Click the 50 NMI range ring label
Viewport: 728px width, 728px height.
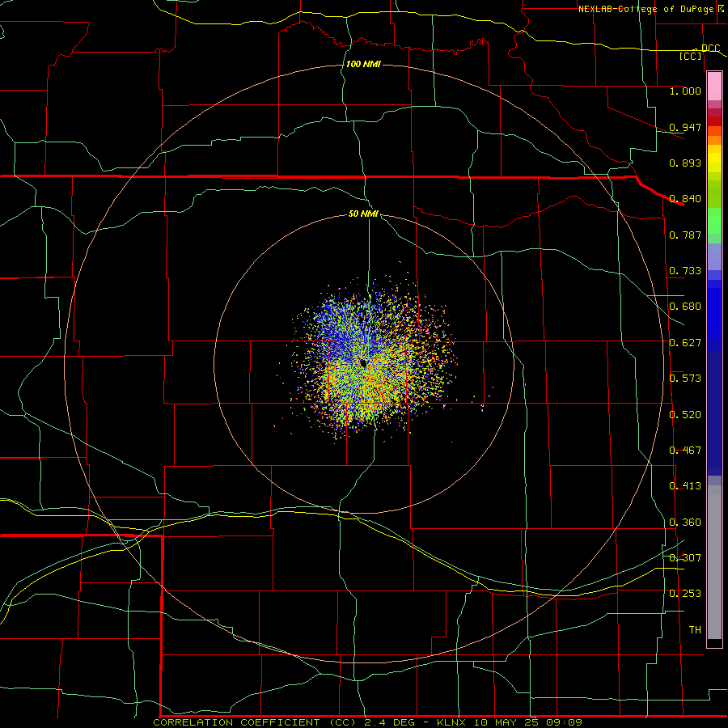[363, 214]
